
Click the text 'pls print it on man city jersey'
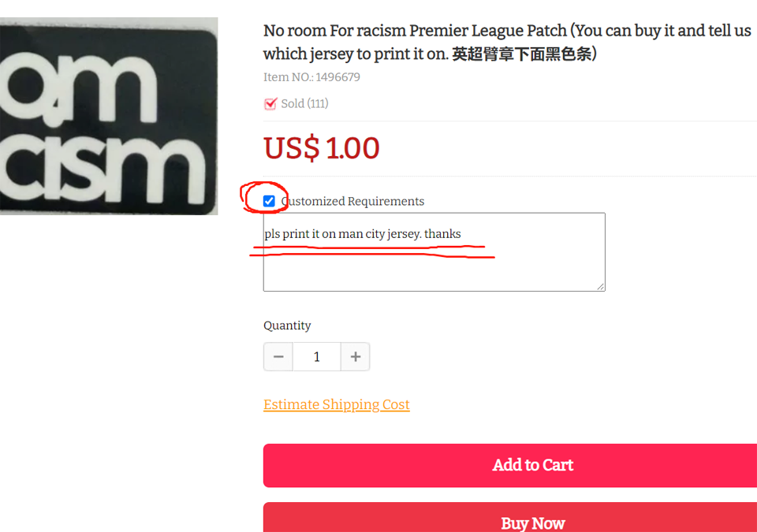point(342,234)
